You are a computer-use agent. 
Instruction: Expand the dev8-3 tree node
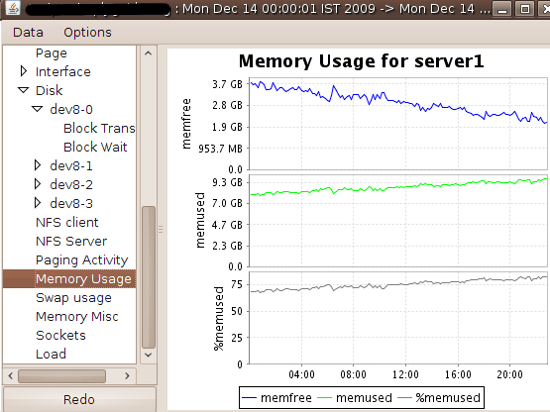click(38, 203)
